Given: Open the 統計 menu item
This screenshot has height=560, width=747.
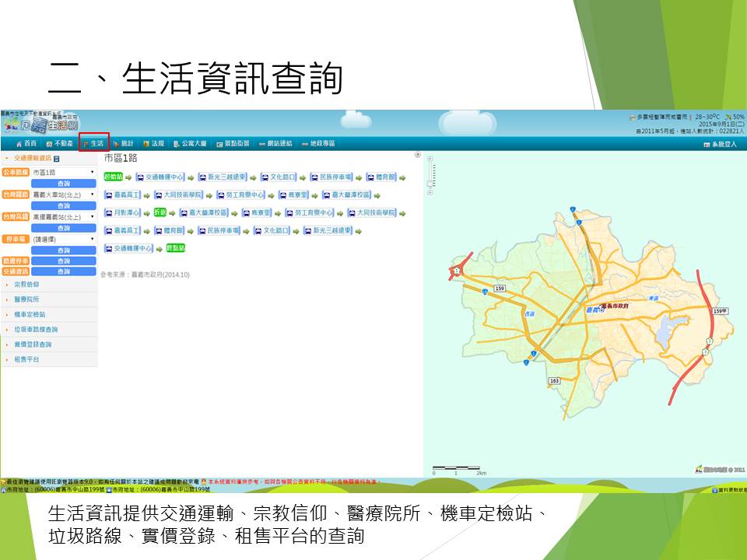Looking at the screenshot, I should (x=124, y=143).
